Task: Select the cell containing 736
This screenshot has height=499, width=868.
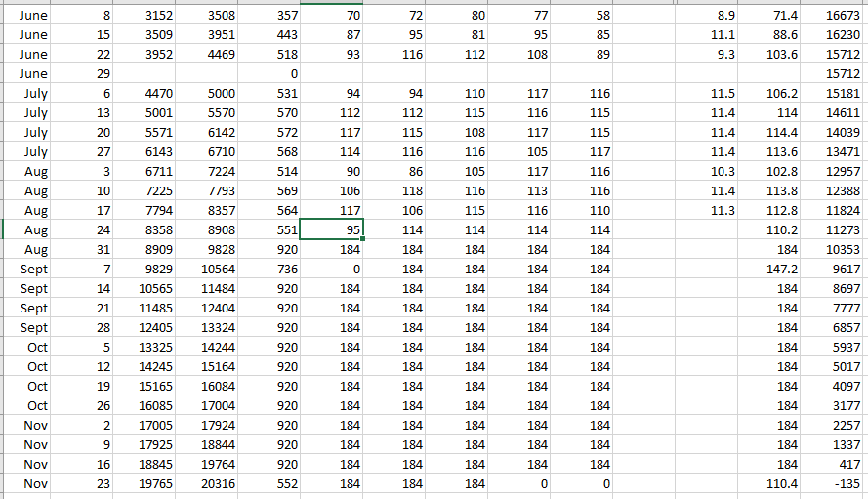Action: coord(269,269)
